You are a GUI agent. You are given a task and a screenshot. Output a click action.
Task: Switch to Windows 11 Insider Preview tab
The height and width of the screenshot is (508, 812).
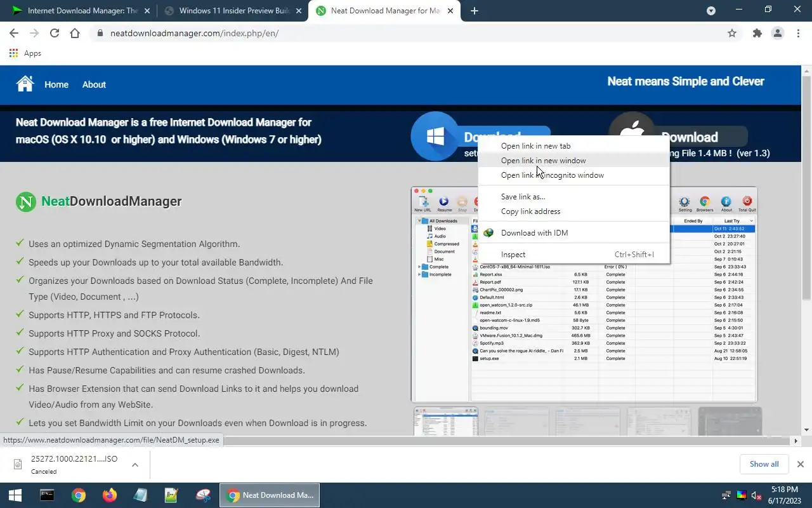pos(232,11)
